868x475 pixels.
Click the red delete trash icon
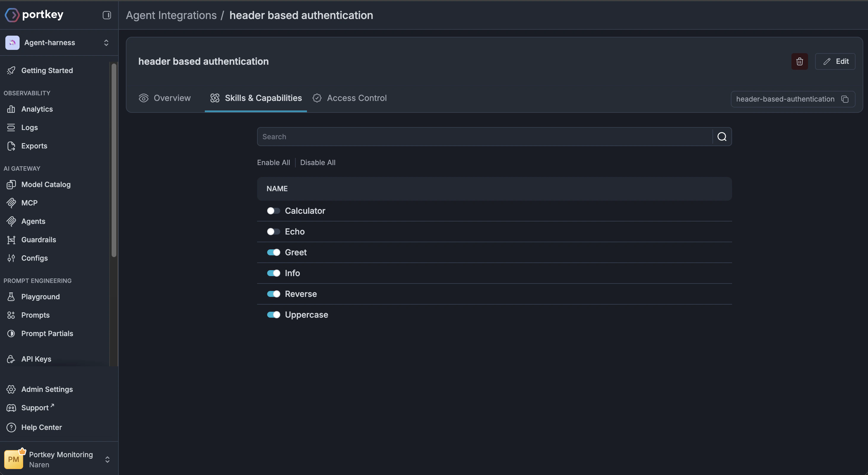[799, 61]
